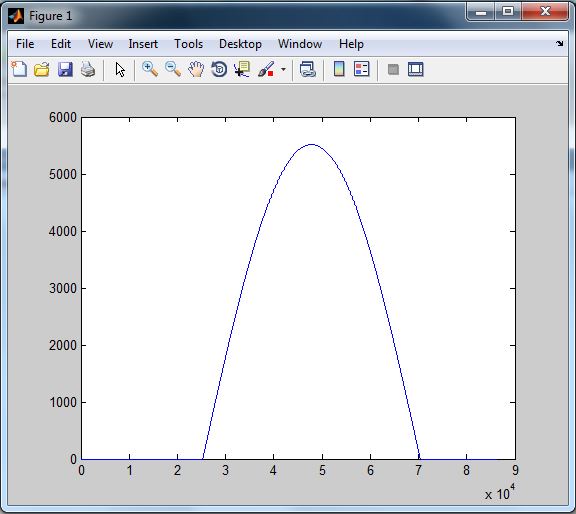This screenshot has width=576, height=514.
Task: Insert a colorbar using the toolbar icon
Action: click(339, 69)
